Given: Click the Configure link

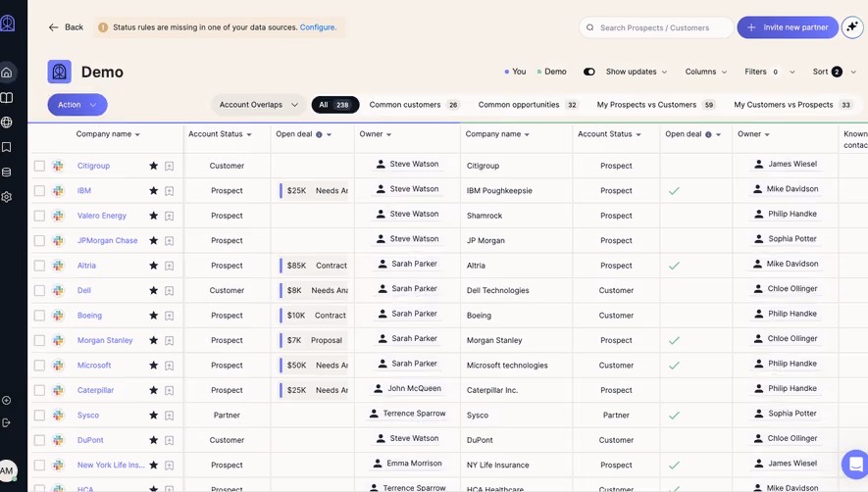Looking at the screenshot, I should 318,27.
